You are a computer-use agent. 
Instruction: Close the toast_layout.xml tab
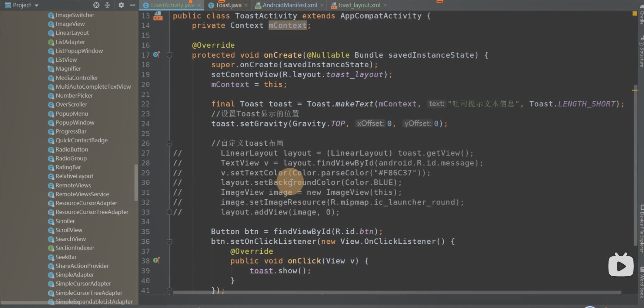tap(385, 5)
